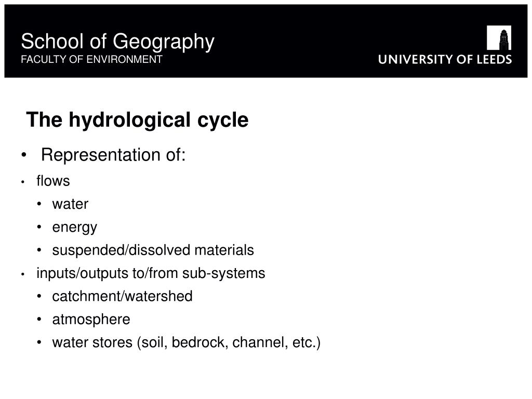532x399 pixels.
Task: Click the bullet dot before energy
Action: pos(39,227)
